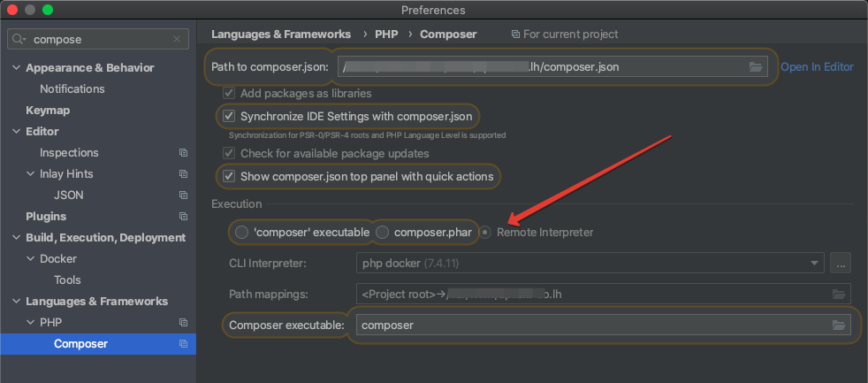
Task: Clear the search field with the X icon
Action: click(177, 39)
